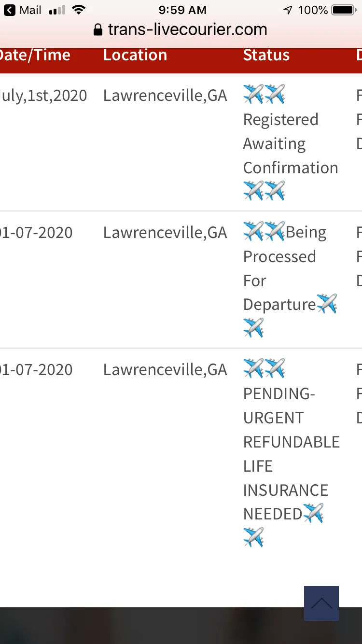Screen dimensions: 362x644
Task: Tap the trans-livecourier.com address bar
Action: (x=181, y=30)
